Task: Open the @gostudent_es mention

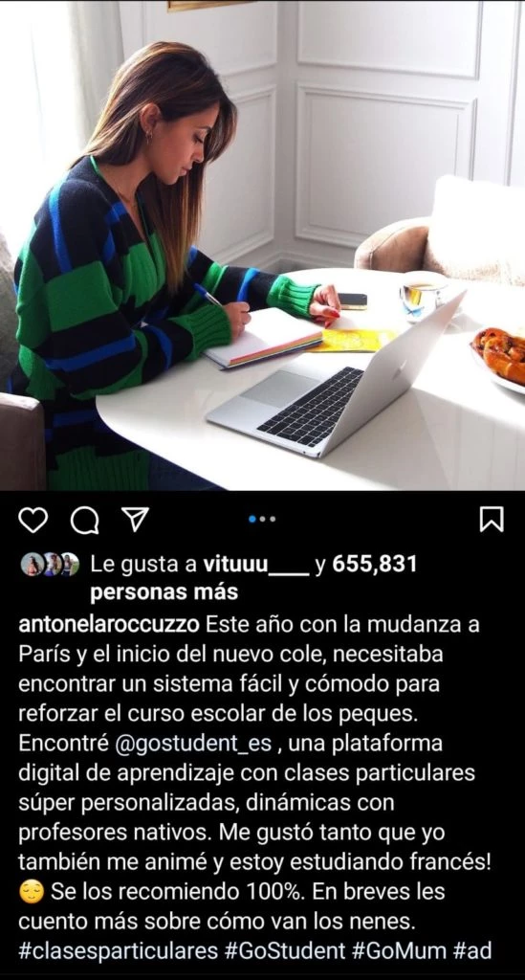Action: (194, 744)
